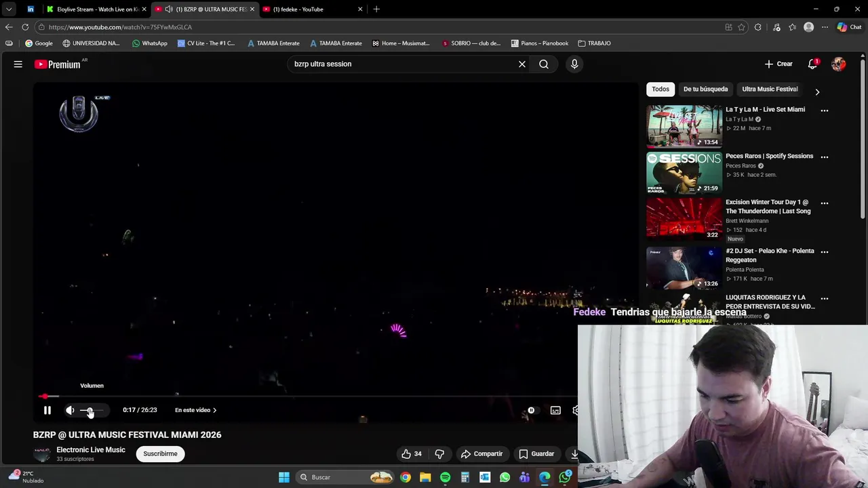This screenshot has width=868, height=488.
Task: Show more filter chips with arrow
Action: click(x=817, y=91)
